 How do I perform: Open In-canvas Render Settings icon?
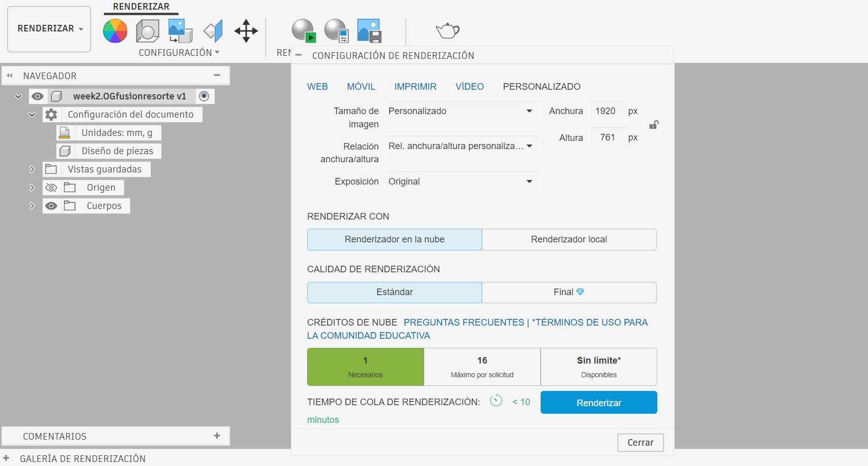337,30
